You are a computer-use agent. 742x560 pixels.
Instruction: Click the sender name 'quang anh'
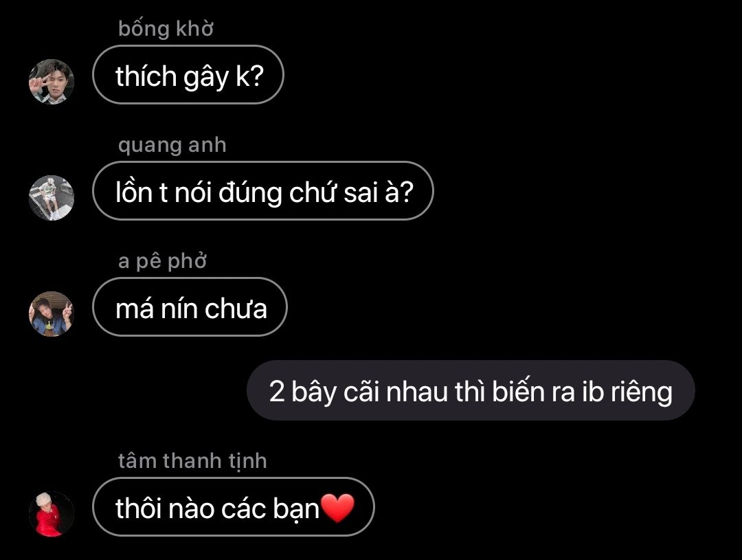[172, 145]
